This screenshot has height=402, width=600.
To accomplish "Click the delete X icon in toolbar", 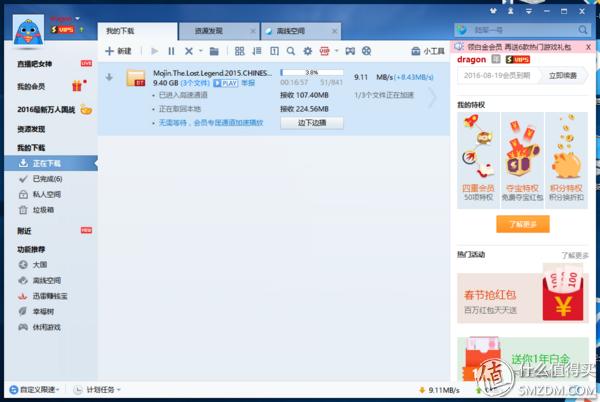I will point(187,51).
